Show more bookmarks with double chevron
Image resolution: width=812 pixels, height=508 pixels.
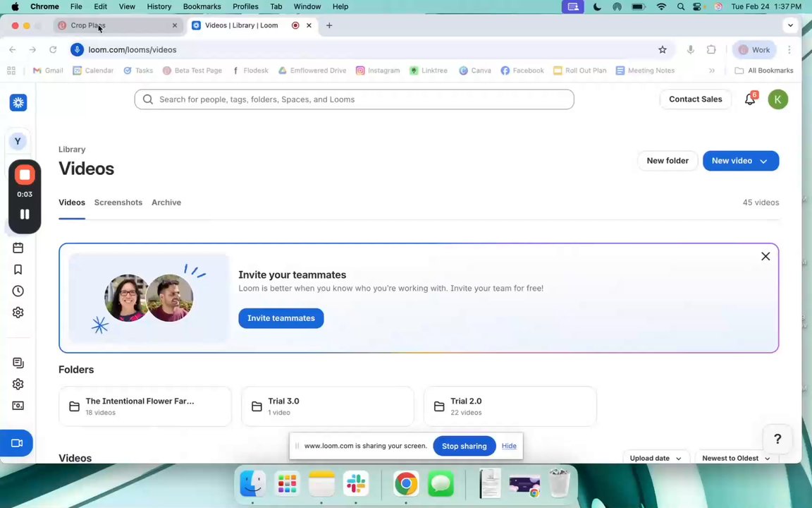[712, 71]
